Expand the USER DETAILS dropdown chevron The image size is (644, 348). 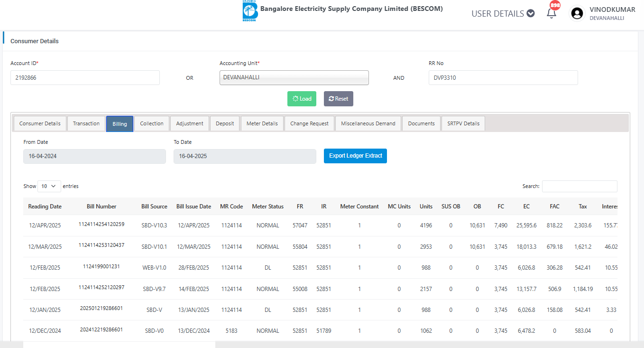pyautogui.click(x=531, y=13)
